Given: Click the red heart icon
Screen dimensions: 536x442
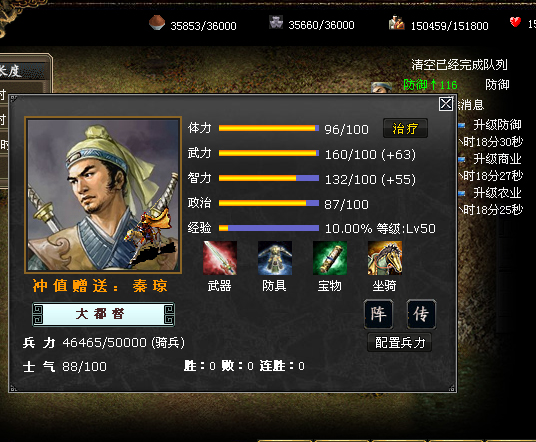Looking at the screenshot, I should pos(515,22).
